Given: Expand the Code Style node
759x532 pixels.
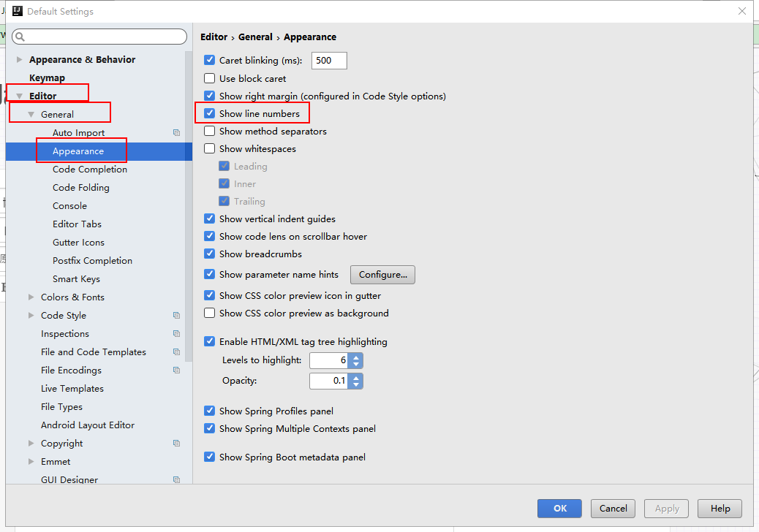Looking at the screenshot, I should 31,316.
